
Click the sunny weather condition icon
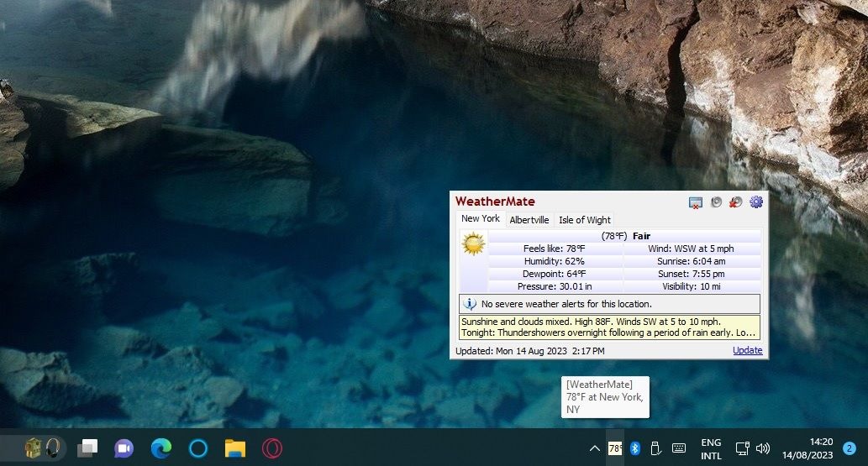point(473,243)
